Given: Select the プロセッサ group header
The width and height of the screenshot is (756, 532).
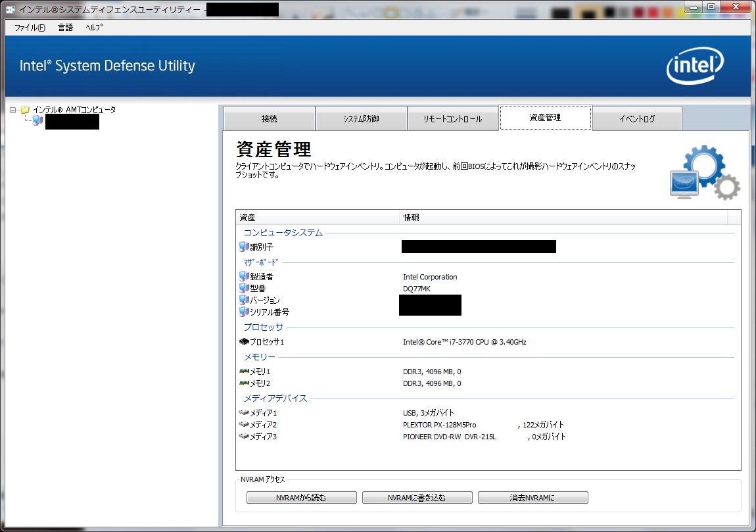Looking at the screenshot, I should pos(263,327).
